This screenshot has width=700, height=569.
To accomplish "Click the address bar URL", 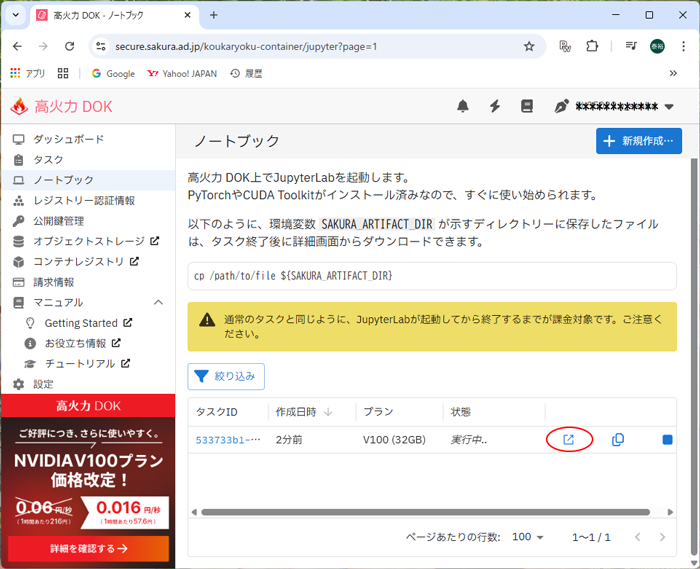I will point(246,46).
